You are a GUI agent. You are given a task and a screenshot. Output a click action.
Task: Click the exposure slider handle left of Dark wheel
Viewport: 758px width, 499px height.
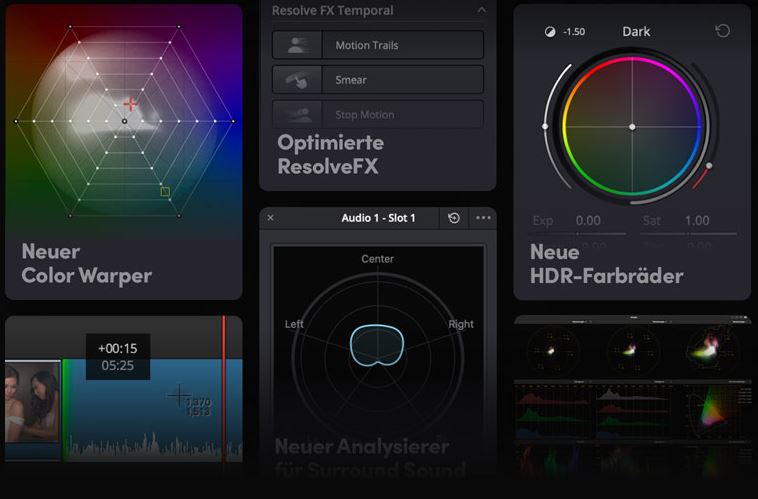(545, 126)
